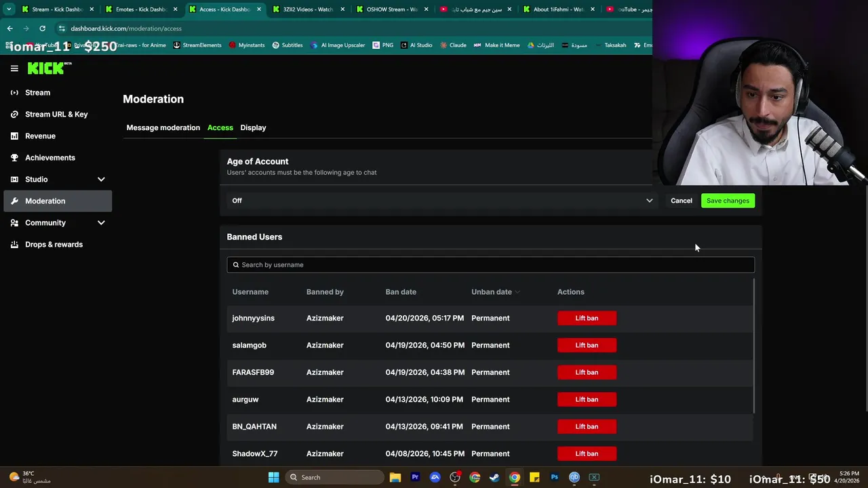Open qBittorrent from taskbar
The image size is (868, 488).
pos(574,477)
